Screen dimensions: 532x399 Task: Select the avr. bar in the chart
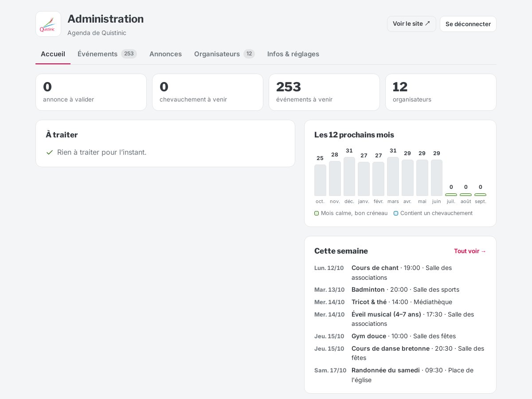click(x=407, y=178)
